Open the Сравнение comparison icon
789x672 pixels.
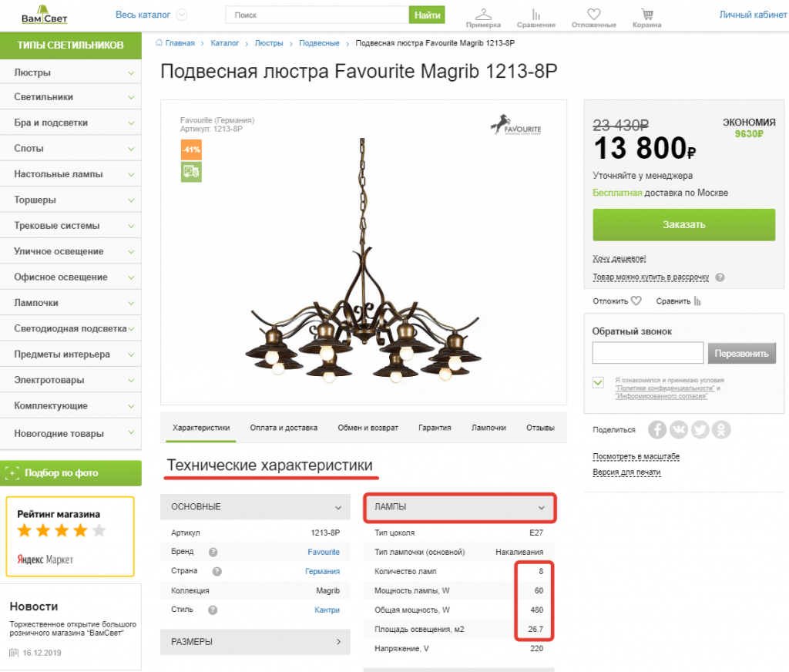(x=536, y=14)
